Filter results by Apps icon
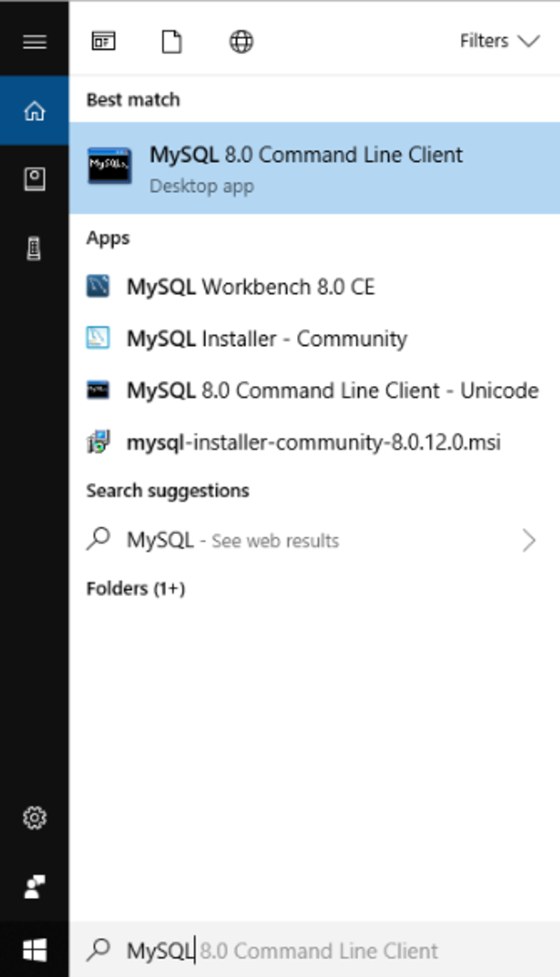The width and height of the screenshot is (560, 977). [x=103, y=42]
